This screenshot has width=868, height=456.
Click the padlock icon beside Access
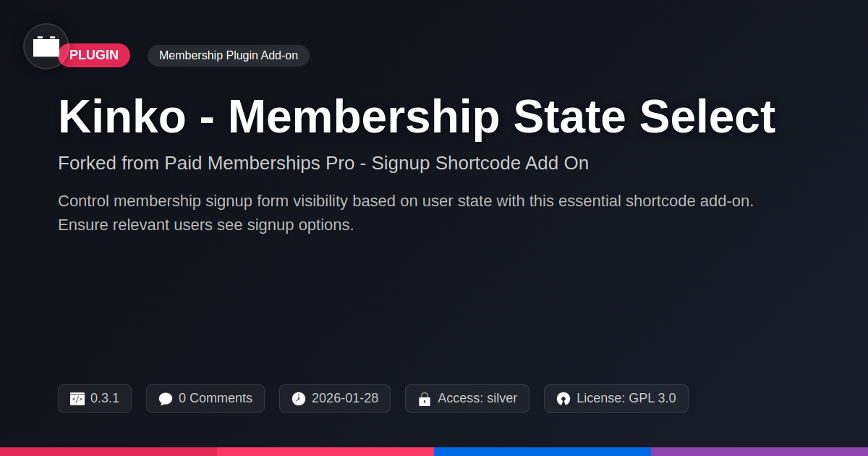(425, 399)
